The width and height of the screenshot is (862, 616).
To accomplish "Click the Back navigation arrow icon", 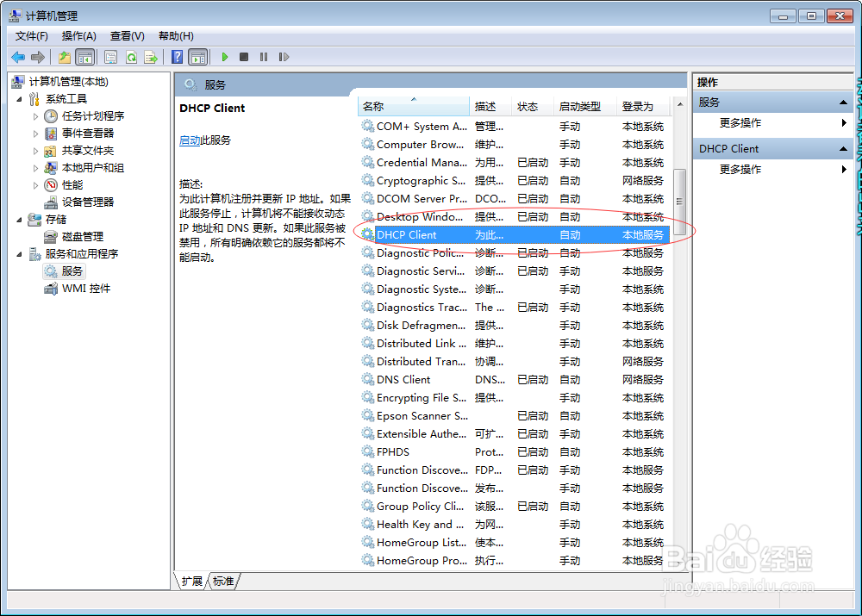I will 18,57.
